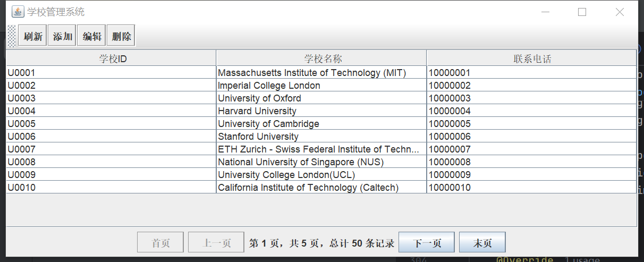Screen dimensions: 644x262
Task: Click the 添加 add toolbar button
Action: click(x=62, y=36)
